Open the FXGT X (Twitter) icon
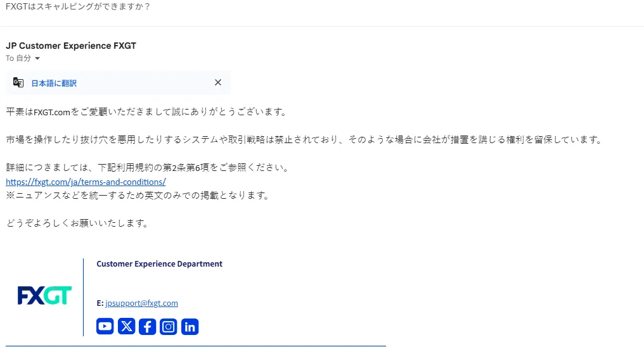The height and width of the screenshot is (347, 644). click(x=127, y=327)
